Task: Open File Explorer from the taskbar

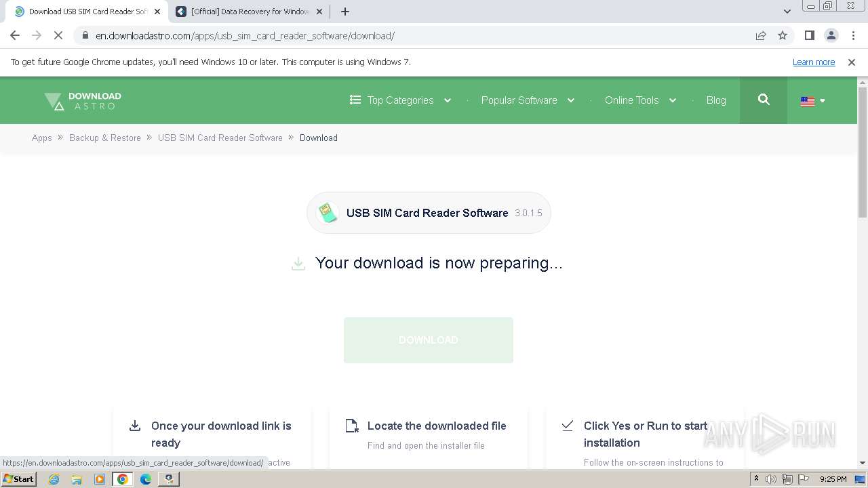Action: pyautogui.click(x=77, y=479)
